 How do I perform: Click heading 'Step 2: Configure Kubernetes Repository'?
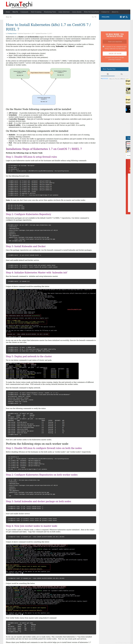point(28,214)
